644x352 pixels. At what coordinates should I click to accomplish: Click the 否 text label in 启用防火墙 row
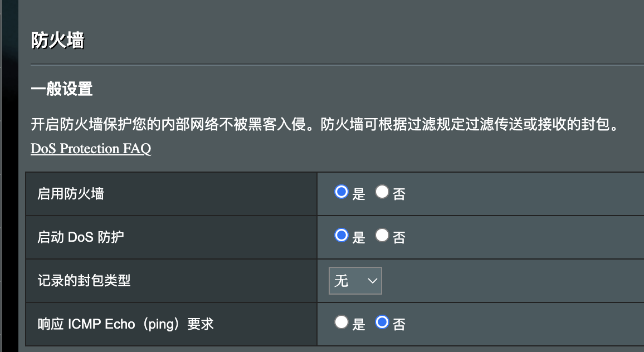[x=399, y=194]
